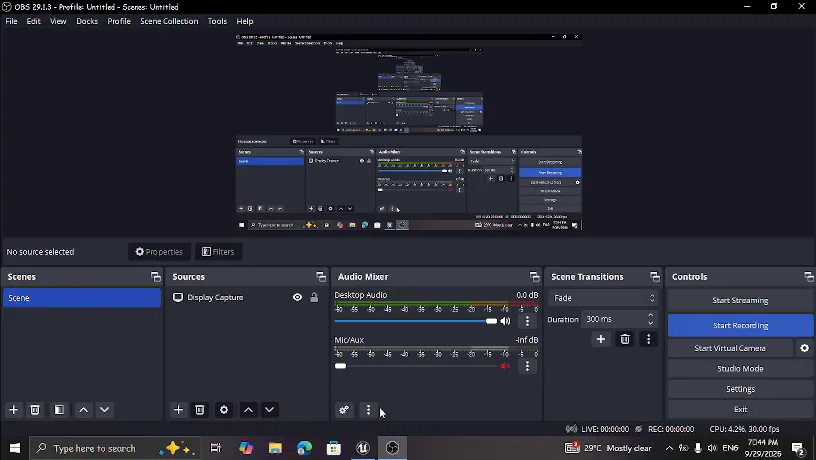Open transition properties three-dot menu
Viewport: 816px width, 460px height.
tap(648, 339)
